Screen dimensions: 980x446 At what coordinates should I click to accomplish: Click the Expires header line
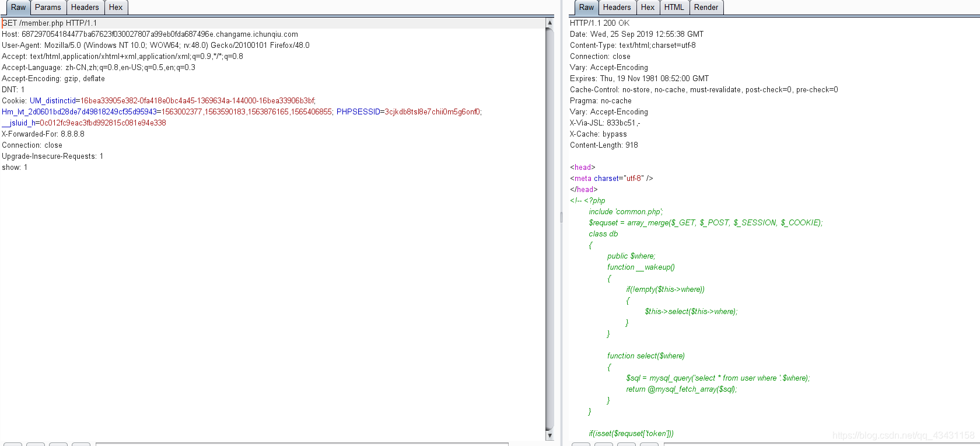coord(639,79)
